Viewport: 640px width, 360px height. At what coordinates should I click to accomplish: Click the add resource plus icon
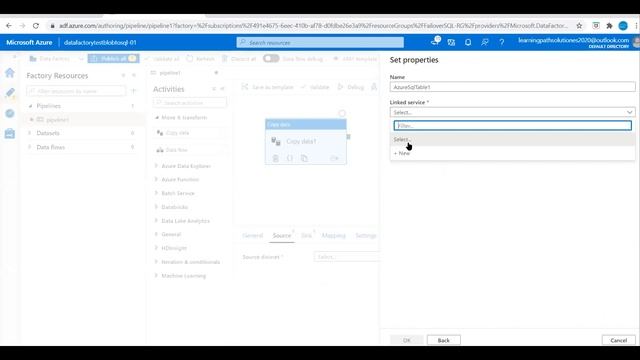tap(133, 91)
